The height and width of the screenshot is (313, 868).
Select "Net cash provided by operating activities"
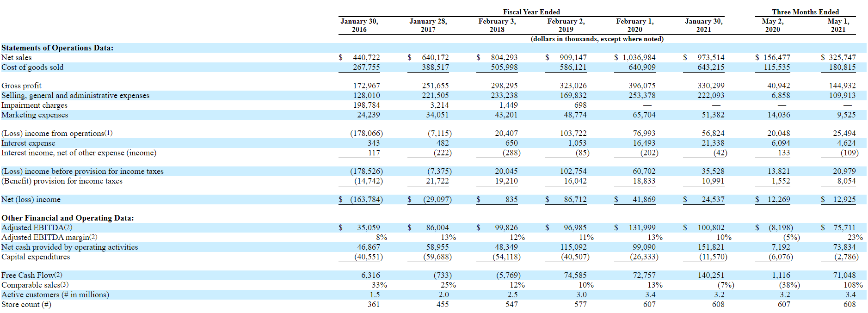coord(70,247)
